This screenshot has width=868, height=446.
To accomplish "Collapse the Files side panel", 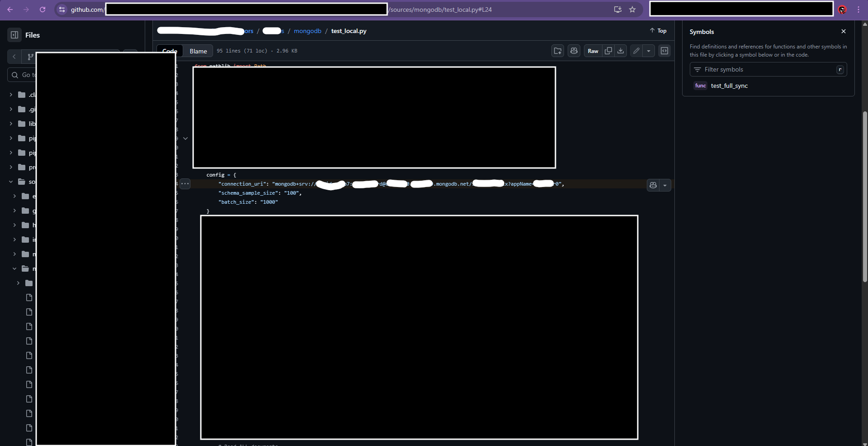I will (x=14, y=35).
